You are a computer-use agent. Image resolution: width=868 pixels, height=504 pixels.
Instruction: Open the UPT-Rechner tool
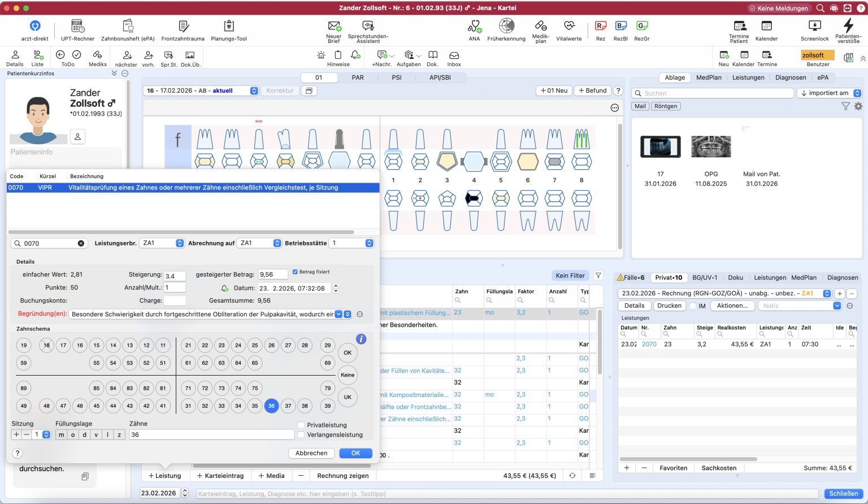click(77, 26)
